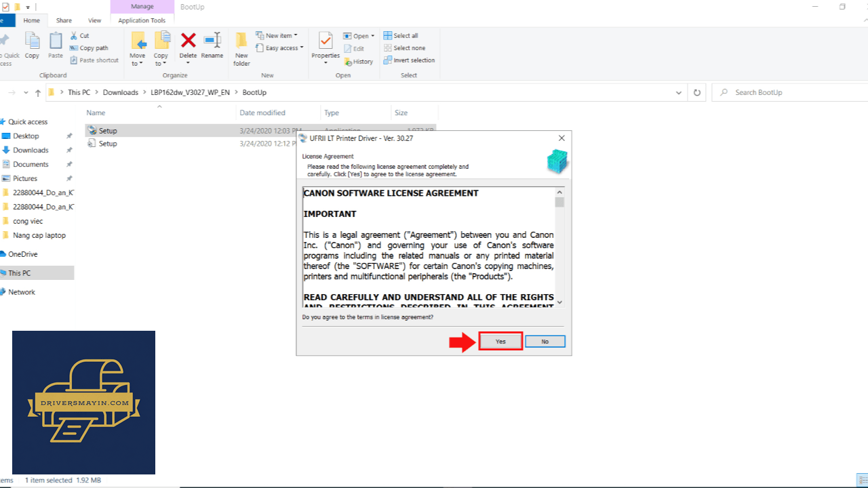Click the Up one level arrow
The width and height of the screenshot is (868, 488).
38,92
